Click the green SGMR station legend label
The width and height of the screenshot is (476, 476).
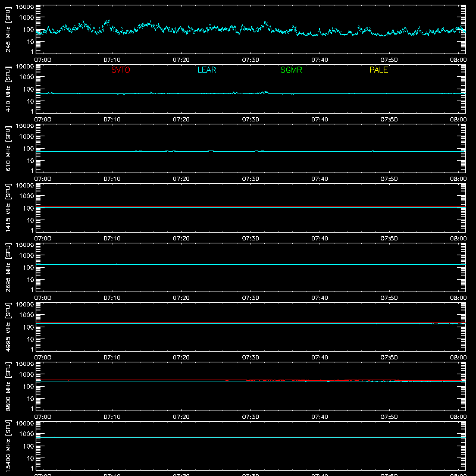click(x=291, y=70)
